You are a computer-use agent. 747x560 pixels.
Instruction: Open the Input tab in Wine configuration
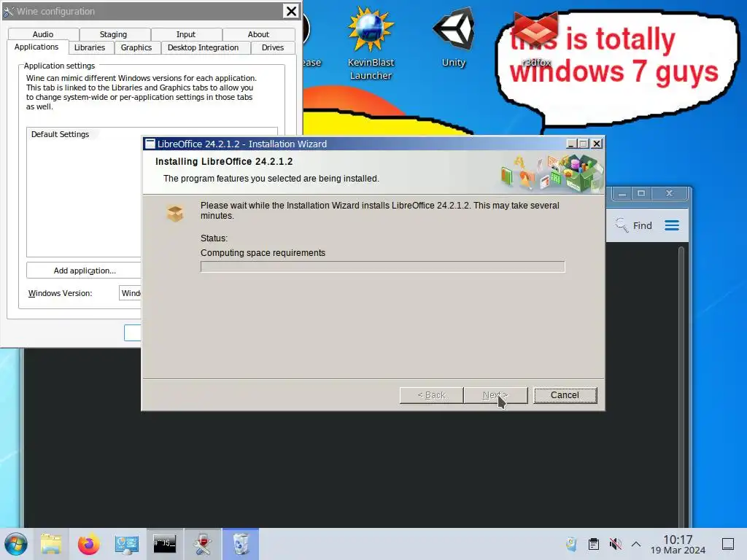click(186, 34)
